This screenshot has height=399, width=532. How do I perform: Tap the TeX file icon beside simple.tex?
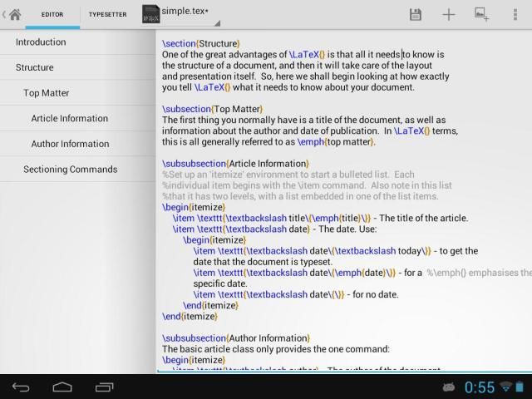point(150,14)
